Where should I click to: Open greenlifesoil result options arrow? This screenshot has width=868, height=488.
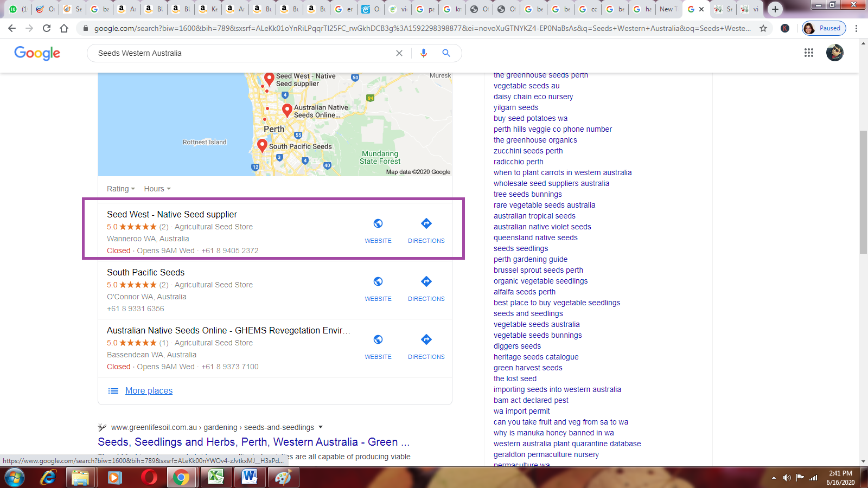point(321,427)
